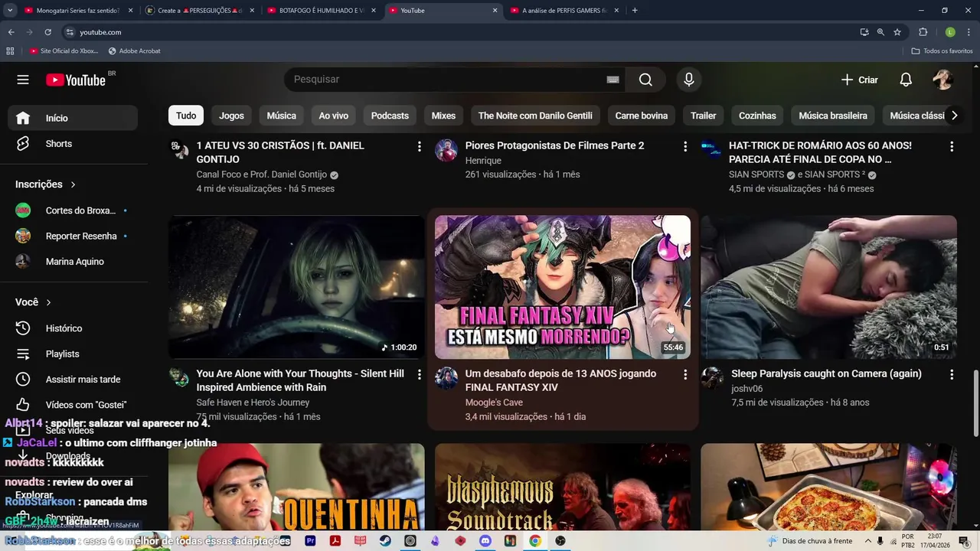Screen dimensions: 980x551
Task: Go to Início in the sidebar
Action: coord(73,118)
